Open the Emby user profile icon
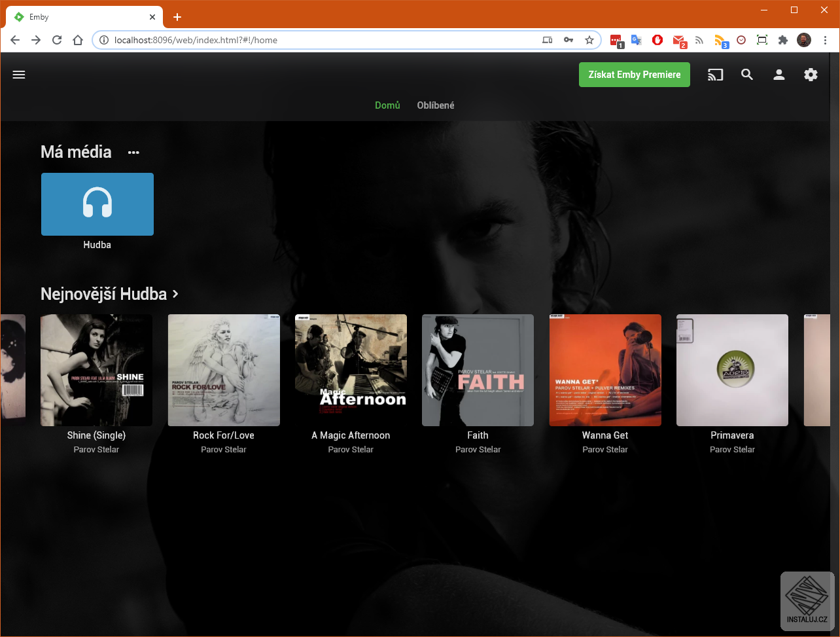Viewport: 840px width, 637px height. click(779, 75)
